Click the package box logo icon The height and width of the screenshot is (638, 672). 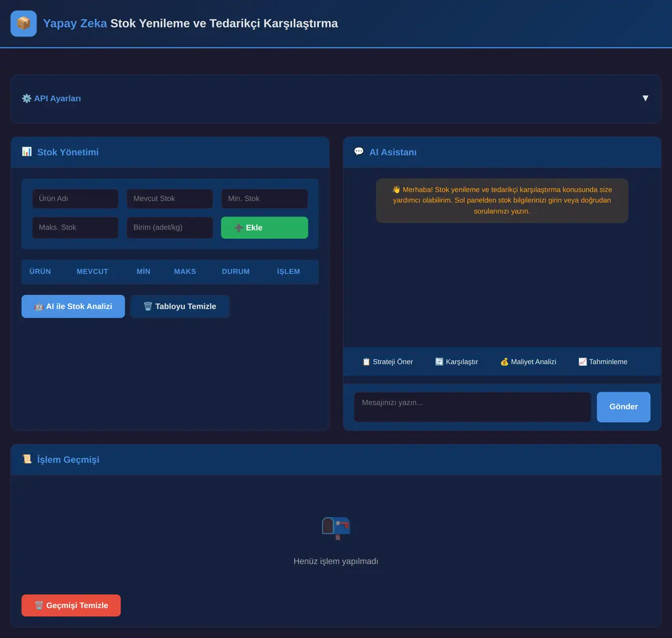tap(24, 24)
